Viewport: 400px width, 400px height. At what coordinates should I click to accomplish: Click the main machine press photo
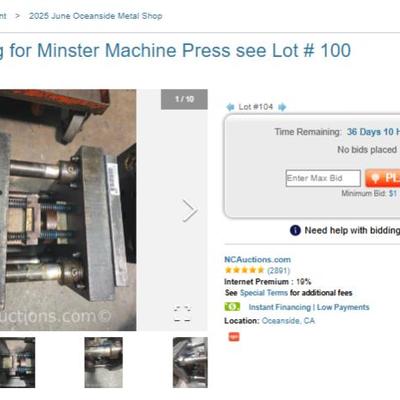(x=68, y=210)
